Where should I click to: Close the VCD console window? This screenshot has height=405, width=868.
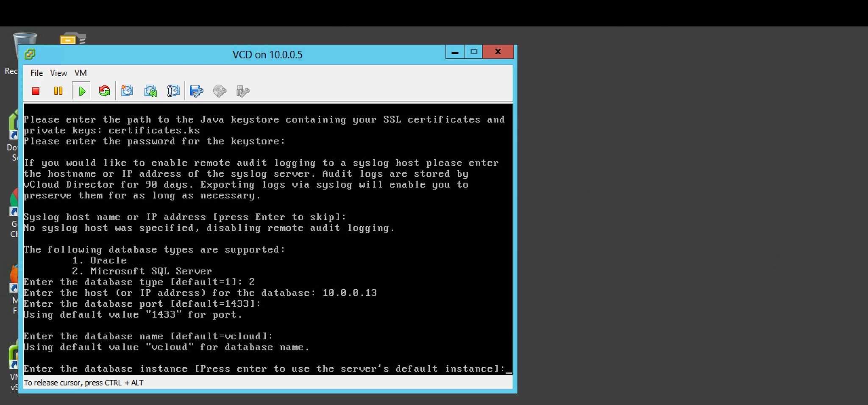point(498,52)
